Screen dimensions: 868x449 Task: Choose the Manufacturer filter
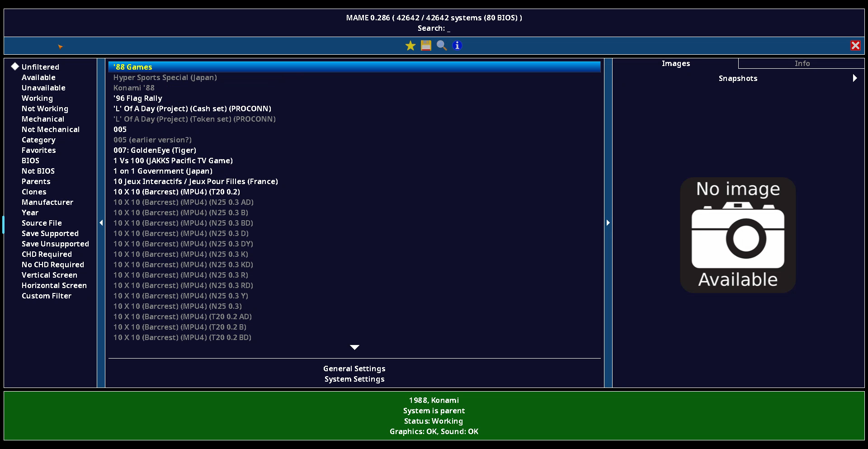click(47, 202)
